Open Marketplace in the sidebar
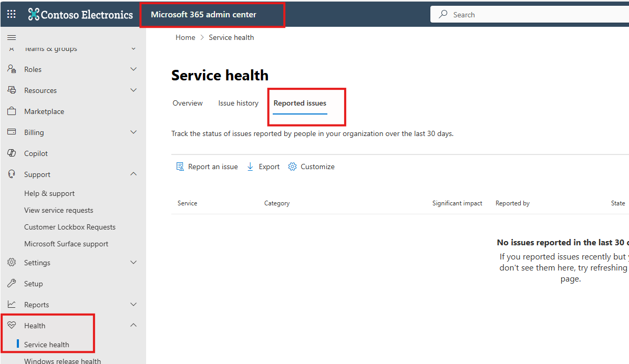 click(44, 111)
